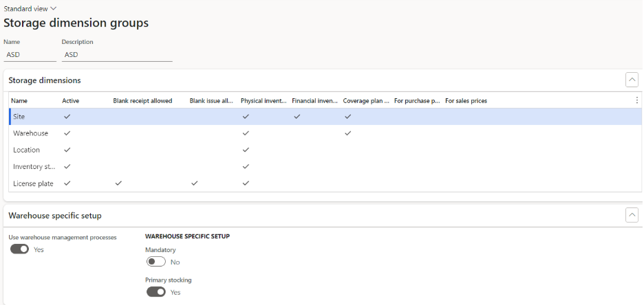Image resolution: width=644 pixels, height=305 pixels.
Task: Click the For sales prices column header
Action: (x=466, y=101)
